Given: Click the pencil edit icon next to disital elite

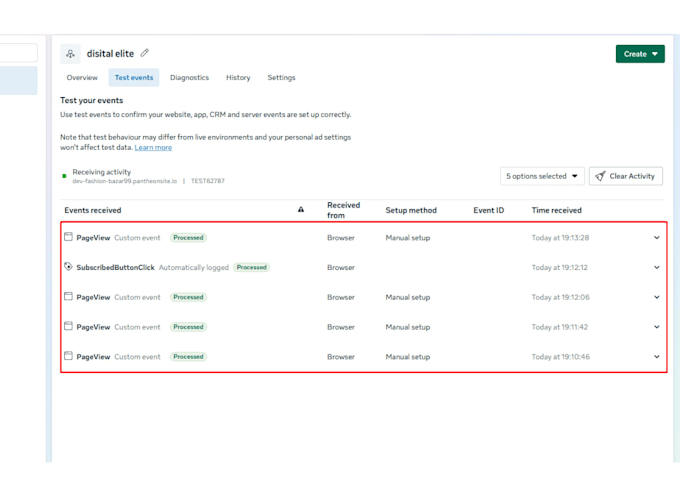Looking at the screenshot, I should point(144,53).
